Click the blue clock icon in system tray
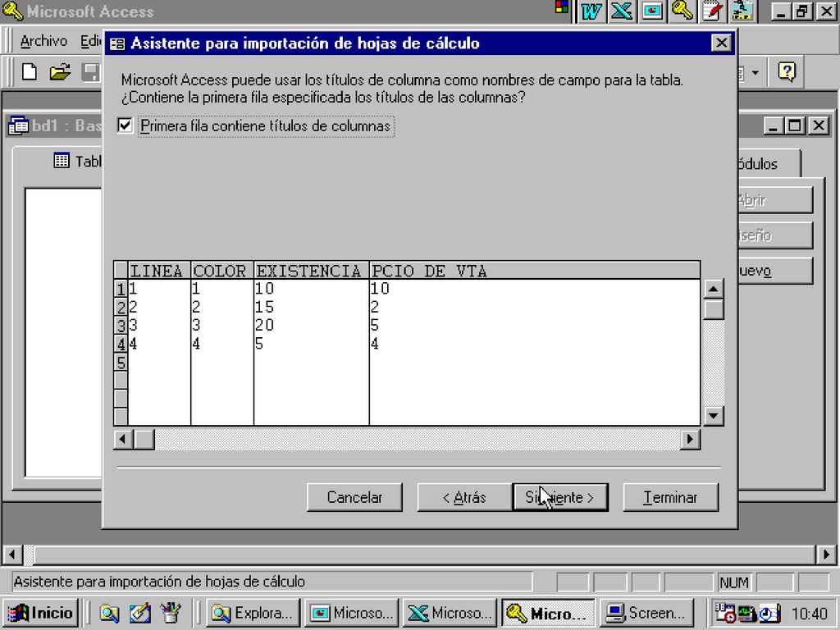 point(769,614)
